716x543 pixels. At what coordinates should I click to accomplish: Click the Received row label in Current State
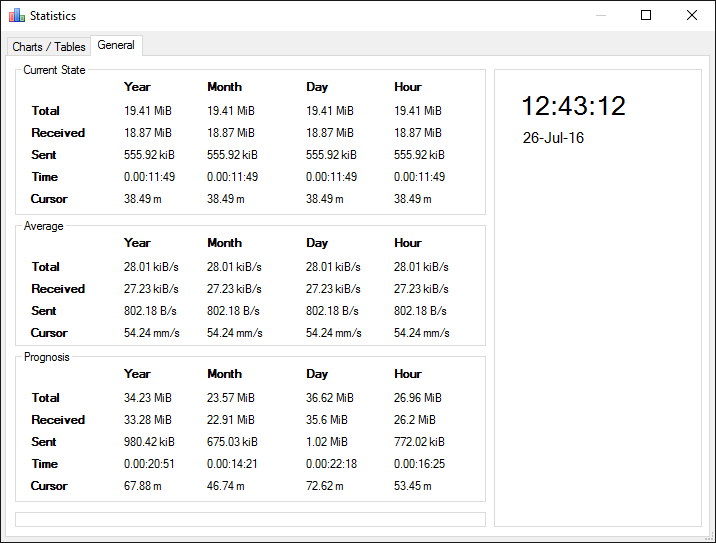point(58,133)
